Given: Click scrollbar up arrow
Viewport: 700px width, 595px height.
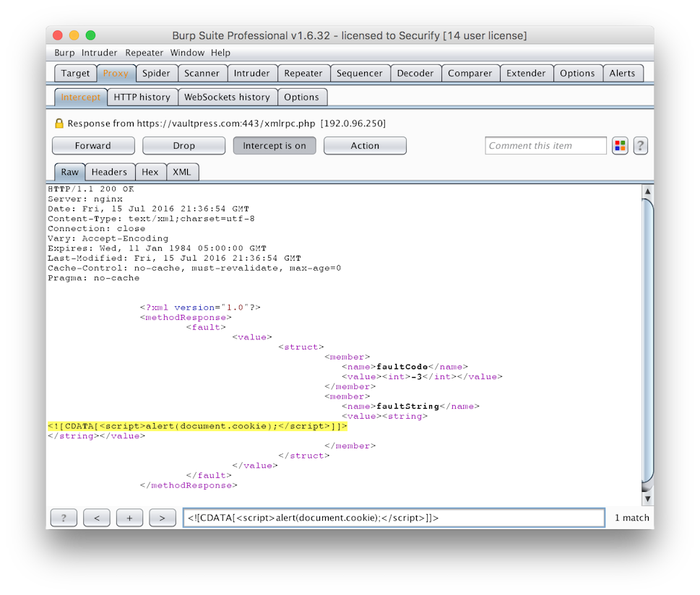Looking at the screenshot, I should tap(647, 191).
